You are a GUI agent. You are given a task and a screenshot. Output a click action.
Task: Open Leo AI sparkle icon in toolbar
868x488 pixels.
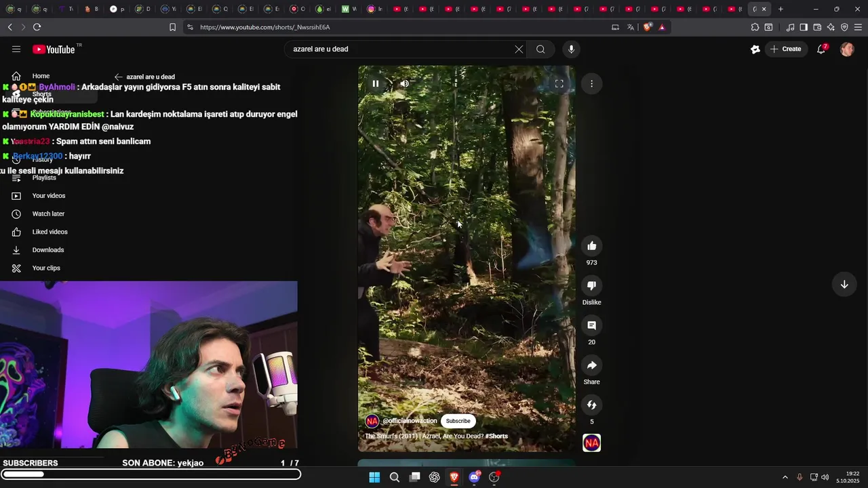831,27
